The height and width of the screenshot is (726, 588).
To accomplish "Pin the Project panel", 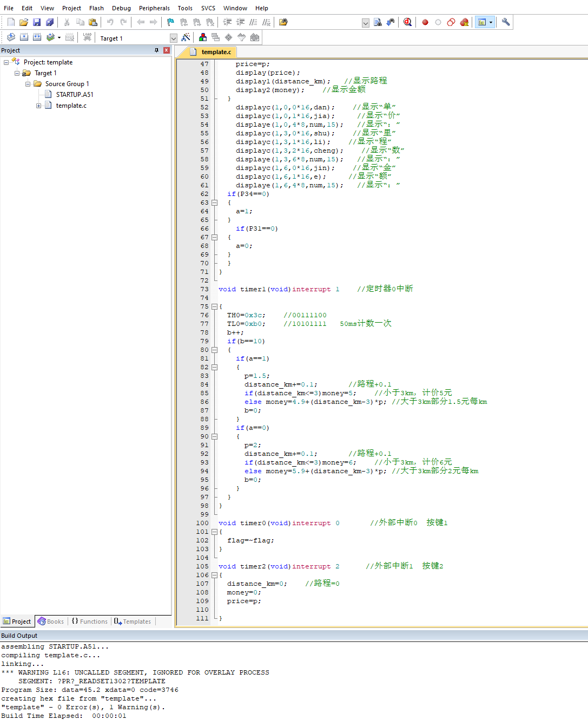I will (157, 50).
